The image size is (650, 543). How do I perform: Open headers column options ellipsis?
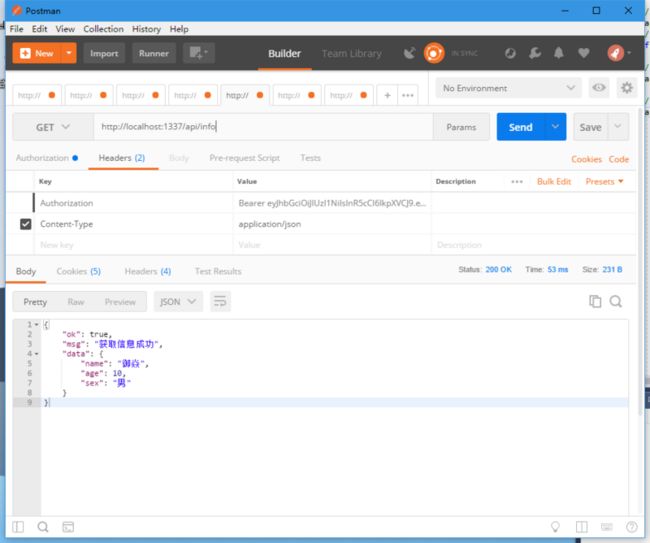(x=517, y=182)
